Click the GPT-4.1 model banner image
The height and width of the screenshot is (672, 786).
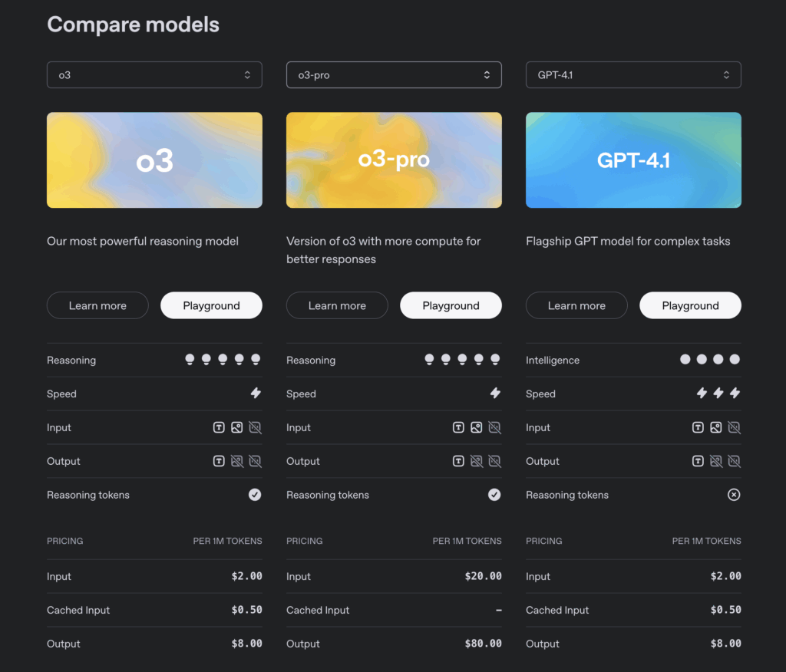[x=633, y=160]
